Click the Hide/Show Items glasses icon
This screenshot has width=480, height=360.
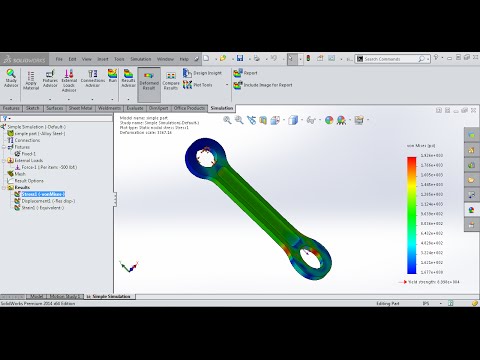[x=311, y=120]
